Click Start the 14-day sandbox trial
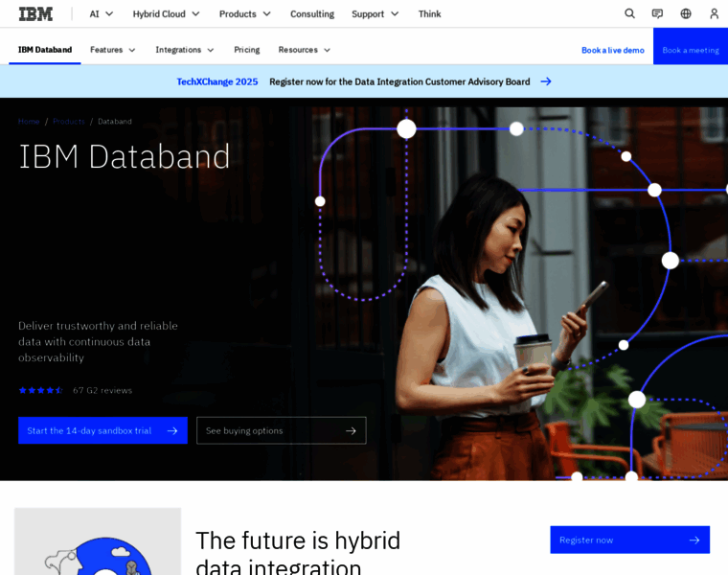This screenshot has height=575, width=728. [x=102, y=430]
